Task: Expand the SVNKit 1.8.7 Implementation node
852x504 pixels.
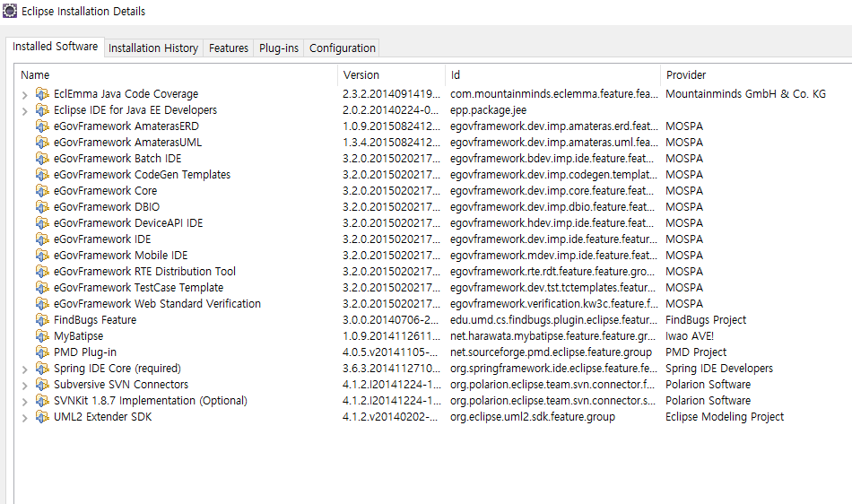Action: 24,402
